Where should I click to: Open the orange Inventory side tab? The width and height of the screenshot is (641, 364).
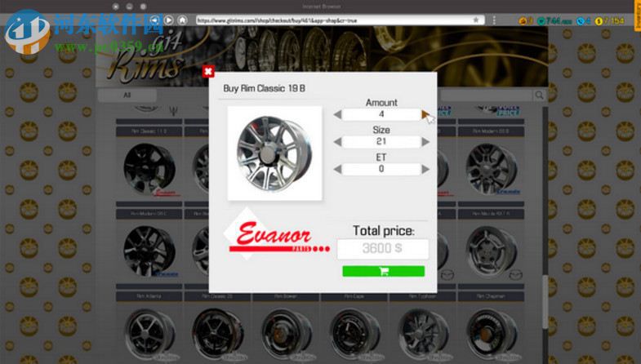coord(637,16)
